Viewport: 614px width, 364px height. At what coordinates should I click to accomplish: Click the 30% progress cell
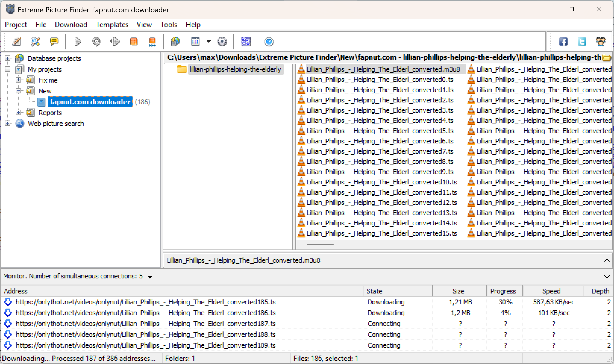506,302
